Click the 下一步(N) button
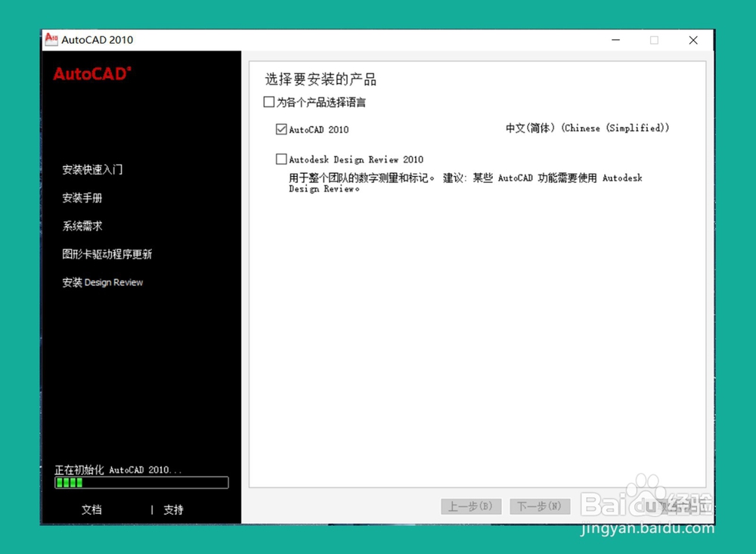756x554 pixels. click(540, 506)
